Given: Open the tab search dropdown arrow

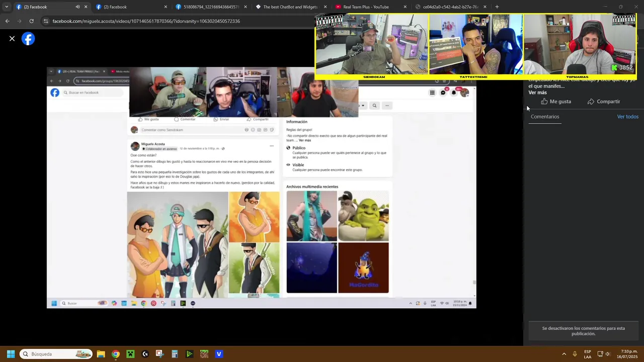Looking at the screenshot, I should coord(6,7).
